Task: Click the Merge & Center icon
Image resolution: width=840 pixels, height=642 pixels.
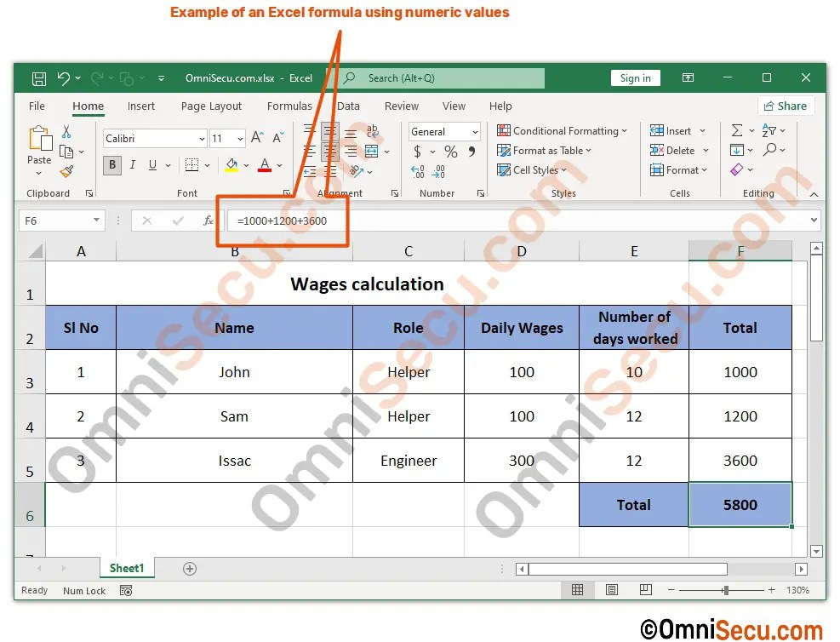Action: tap(371, 151)
